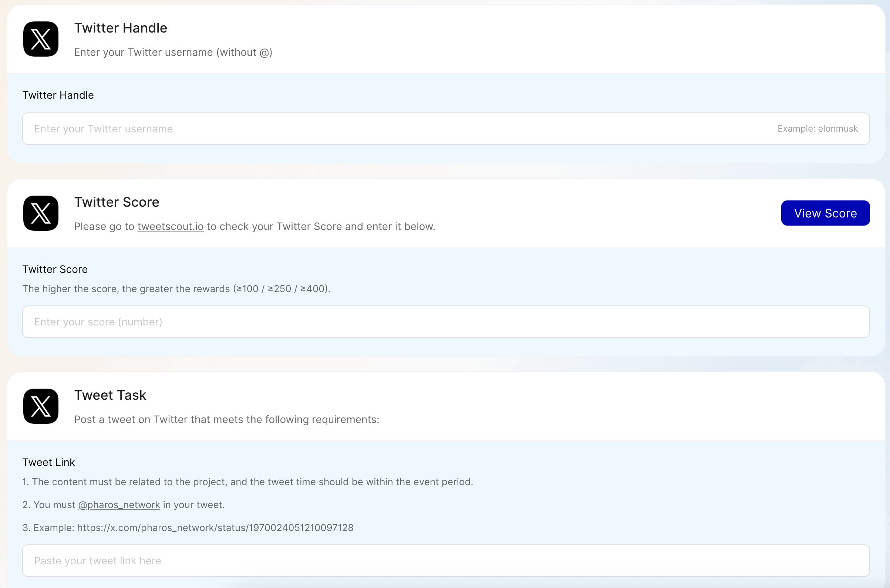Click the X logo beside Twitter Handle

41,39
